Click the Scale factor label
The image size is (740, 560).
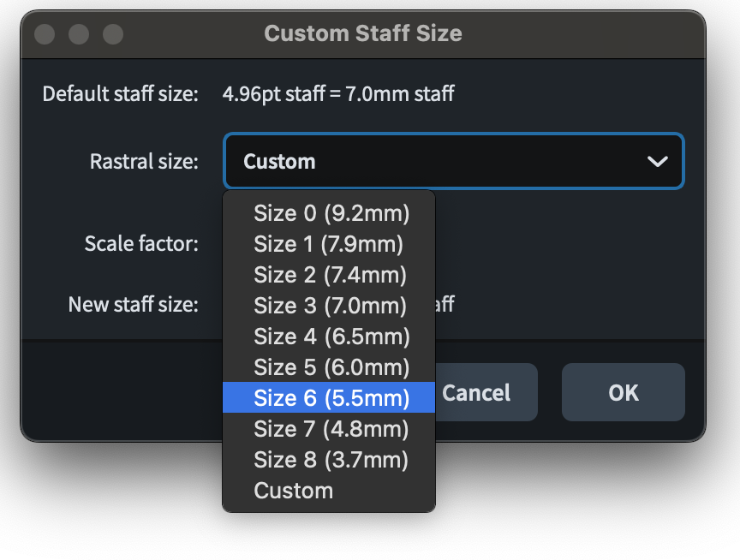click(141, 244)
